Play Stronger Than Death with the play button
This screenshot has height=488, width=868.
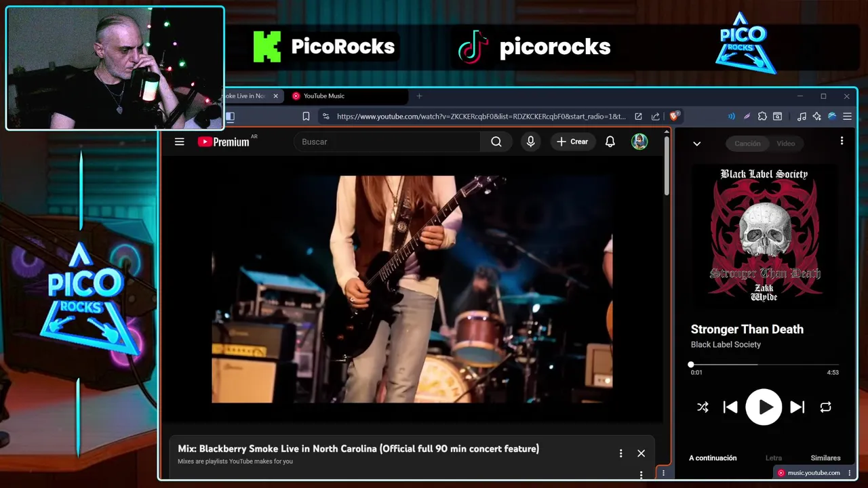pos(764,407)
